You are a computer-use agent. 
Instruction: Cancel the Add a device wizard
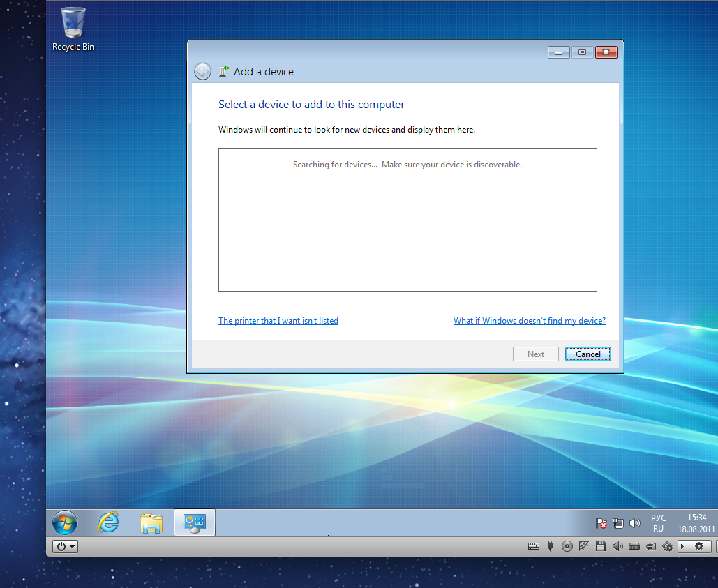coord(588,354)
